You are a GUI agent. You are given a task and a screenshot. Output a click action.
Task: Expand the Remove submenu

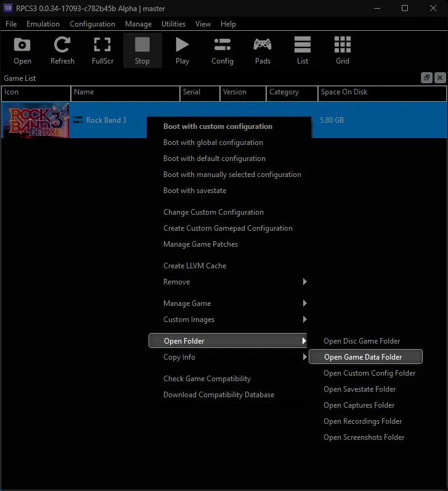(x=229, y=281)
